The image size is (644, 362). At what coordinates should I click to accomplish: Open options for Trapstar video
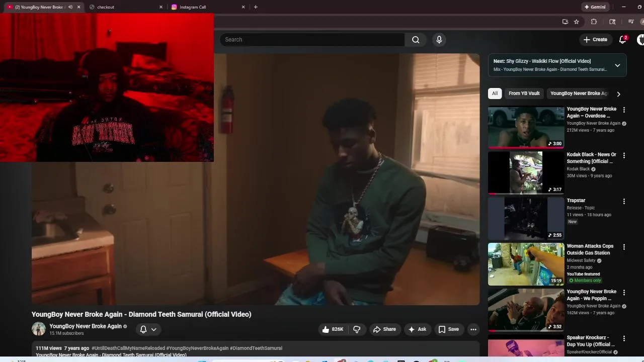click(x=624, y=201)
